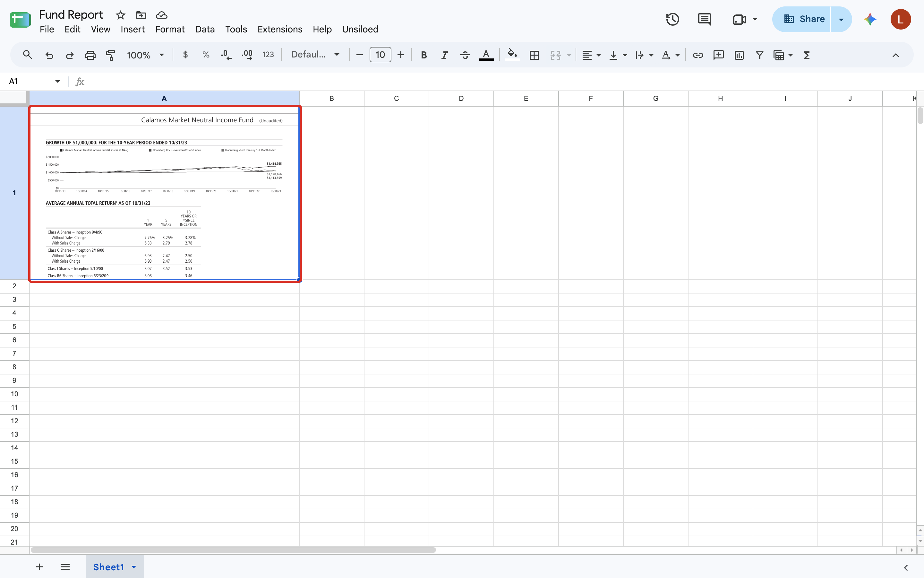This screenshot has width=924, height=578.
Task: Redo the last undone action
Action: [70, 55]
